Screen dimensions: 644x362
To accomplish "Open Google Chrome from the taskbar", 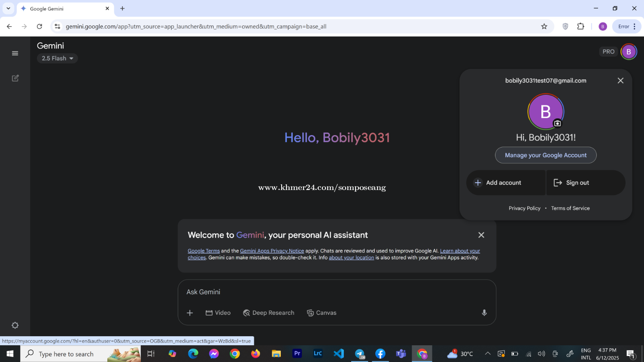I will point(235,354).
